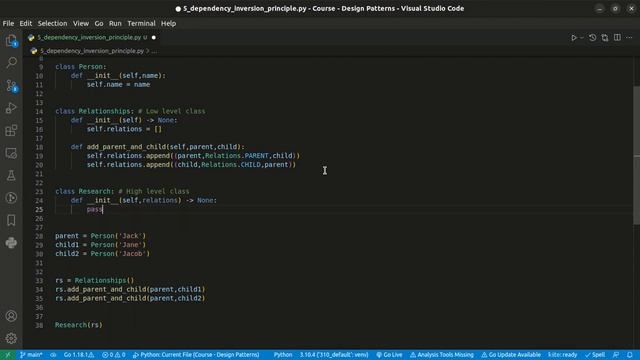
Task: Click on "child2 = Person('Jacob')" line
Action: tap(102, 253)
